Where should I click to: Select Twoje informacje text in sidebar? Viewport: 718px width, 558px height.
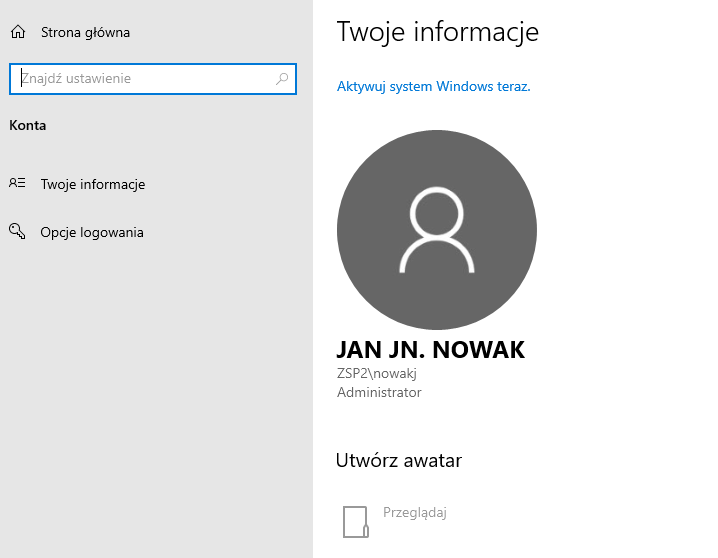pos(93,184)
